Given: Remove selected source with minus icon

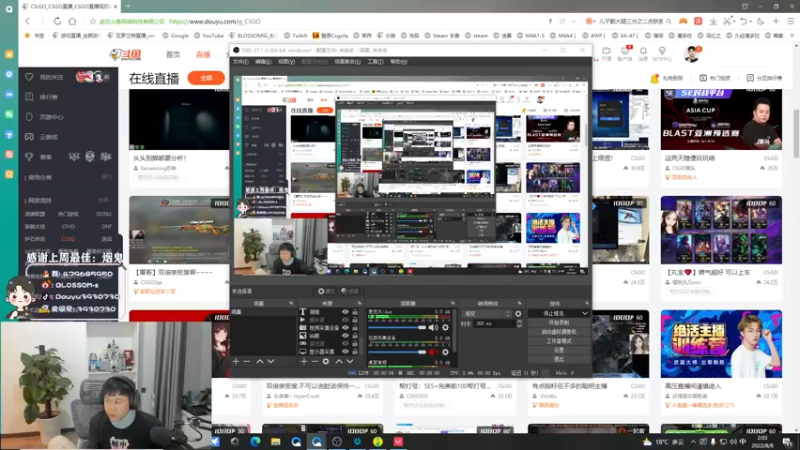Looking at the screenshot, I should tap(315, 361).
